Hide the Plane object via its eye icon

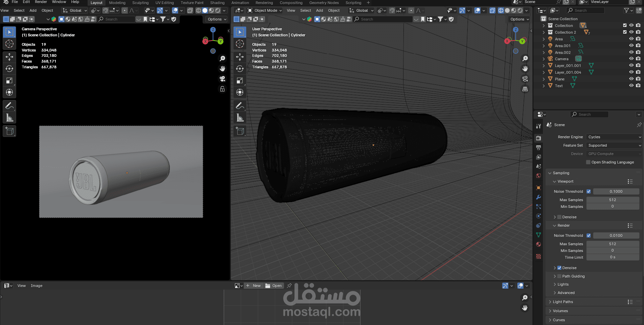pos(631,79)
